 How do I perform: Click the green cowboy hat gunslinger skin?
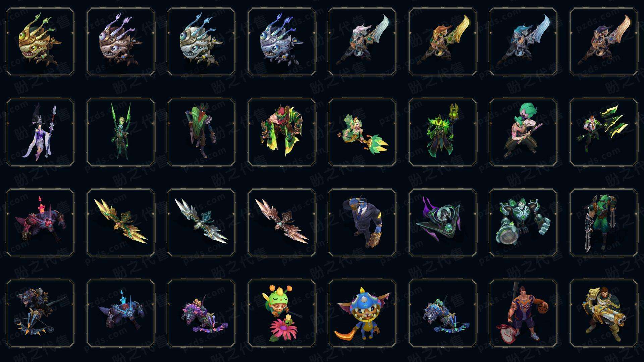[201, 132]
